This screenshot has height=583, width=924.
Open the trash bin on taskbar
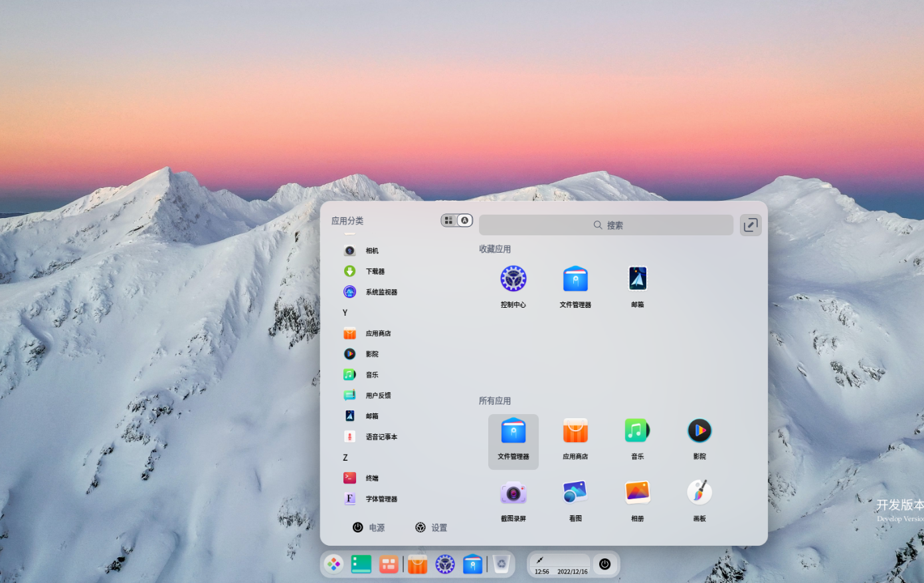[x=502, y=563]
